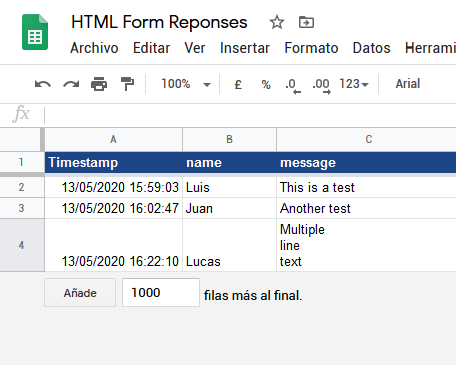Select the Timestamp header cell
The width and height of the screenshot is (456, 365).
114,162
